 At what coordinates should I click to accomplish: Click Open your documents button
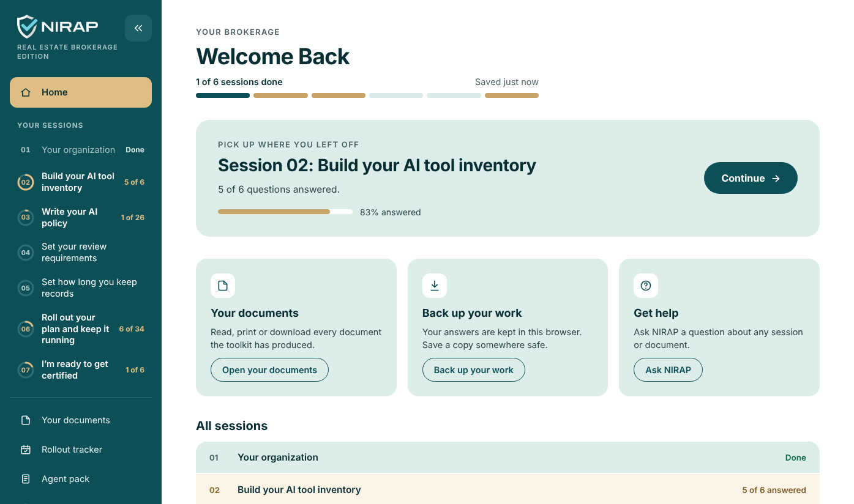pos(269,370)
